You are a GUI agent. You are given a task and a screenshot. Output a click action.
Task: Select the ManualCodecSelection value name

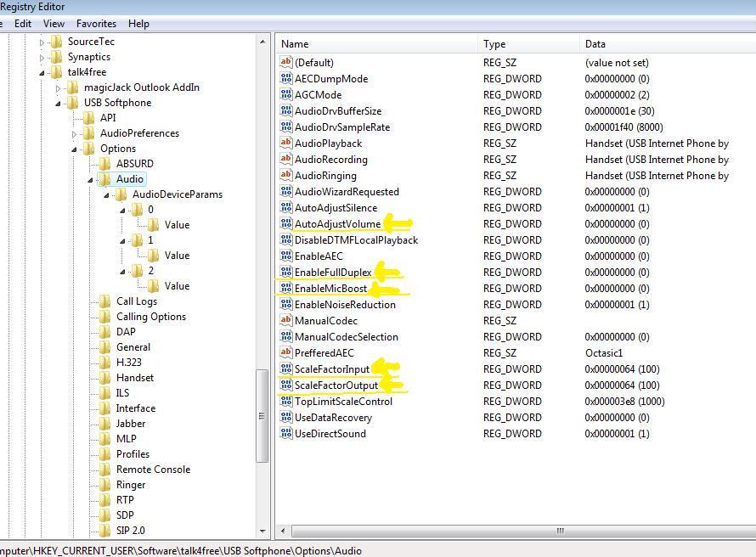347,337
